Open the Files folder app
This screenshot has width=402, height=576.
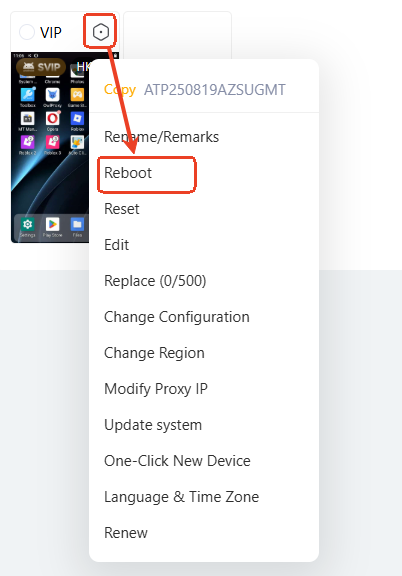(x=77, y=224)
